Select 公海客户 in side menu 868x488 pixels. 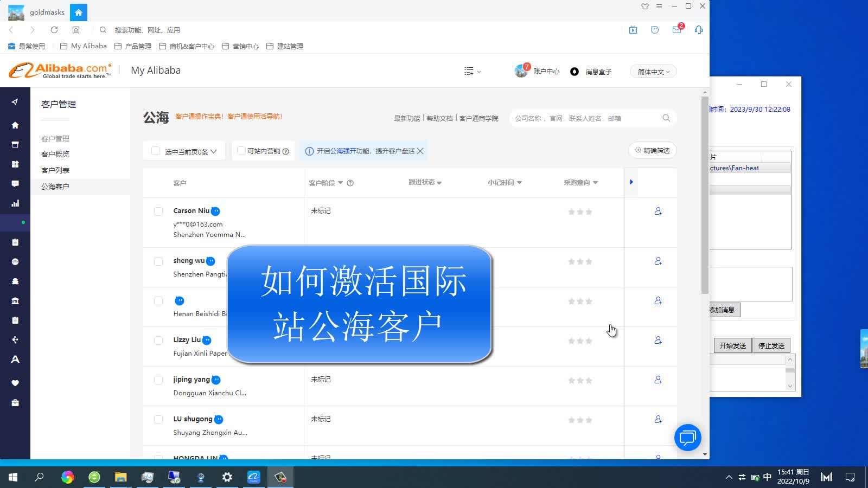click(x=55, y=187)
